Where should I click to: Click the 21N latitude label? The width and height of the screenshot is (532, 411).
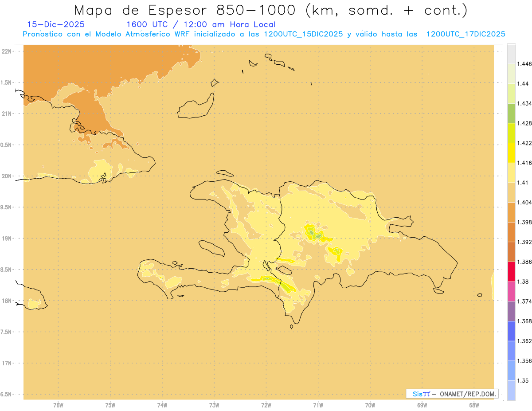pos(7,114)
